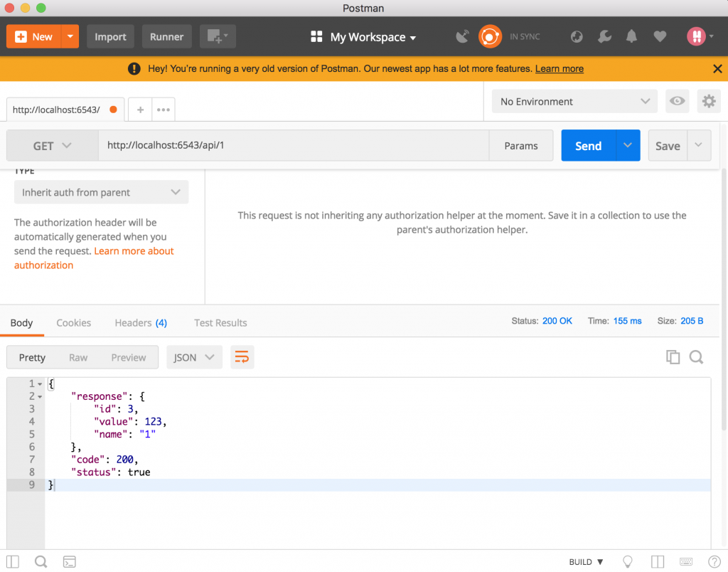Viewport: 728px width, 572px height.
Task: Click the "value": 123 line
Action: click(130, 421)
